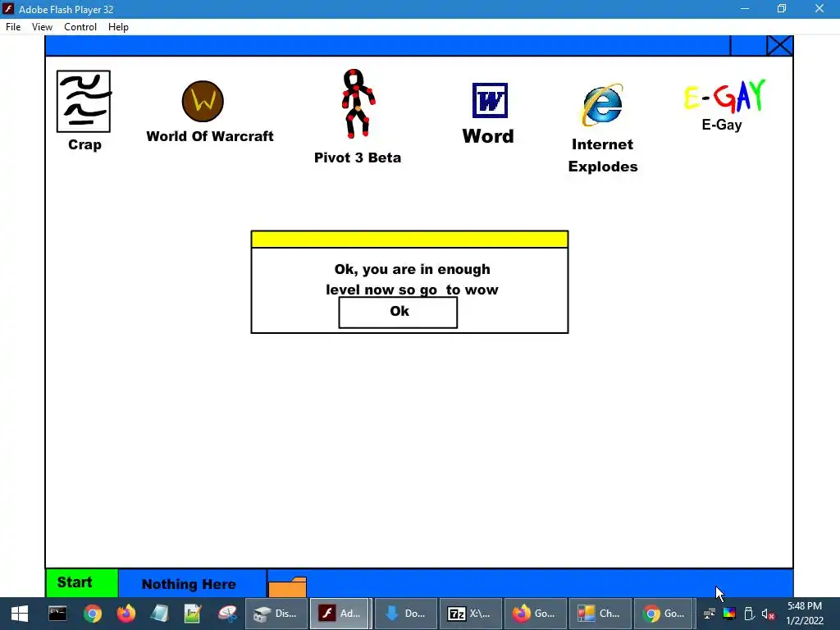840x630 pixels.
Task: Close the fake desktop with the X box
Action: (x=779, y=46)
